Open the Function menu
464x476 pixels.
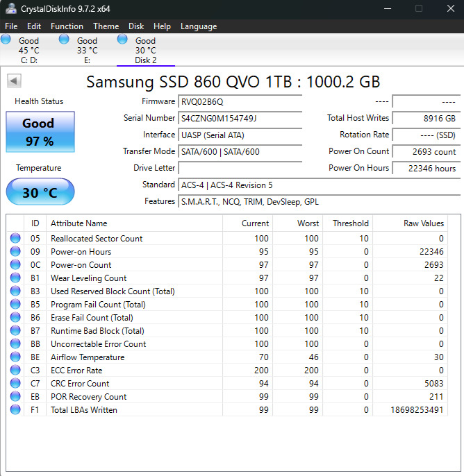click(x=67, y=26)
